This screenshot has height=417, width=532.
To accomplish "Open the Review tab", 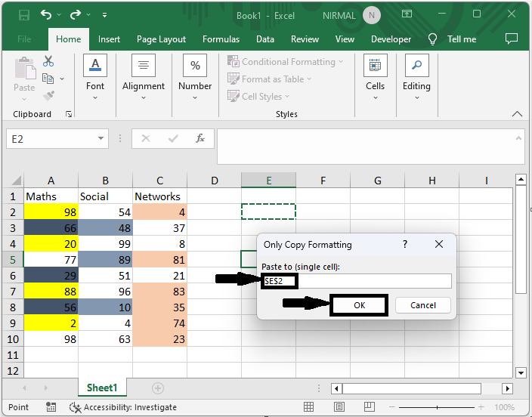I will coord(305,39).
